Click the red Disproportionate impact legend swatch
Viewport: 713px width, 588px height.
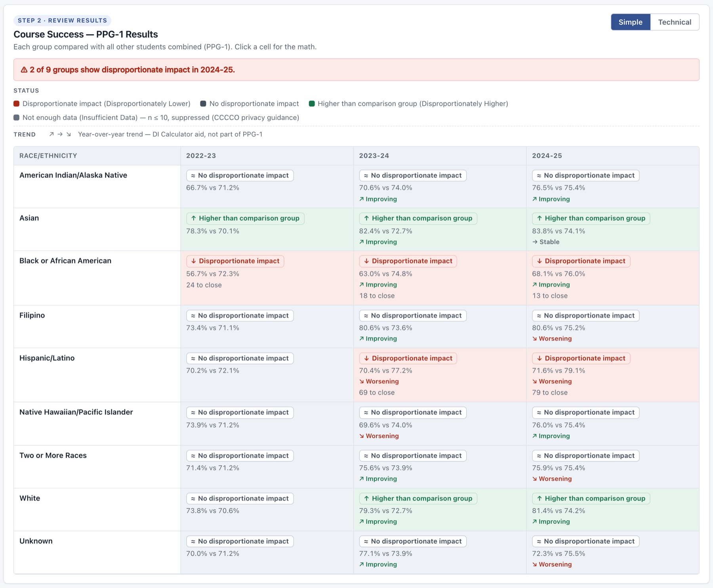(x=16, y=104)
